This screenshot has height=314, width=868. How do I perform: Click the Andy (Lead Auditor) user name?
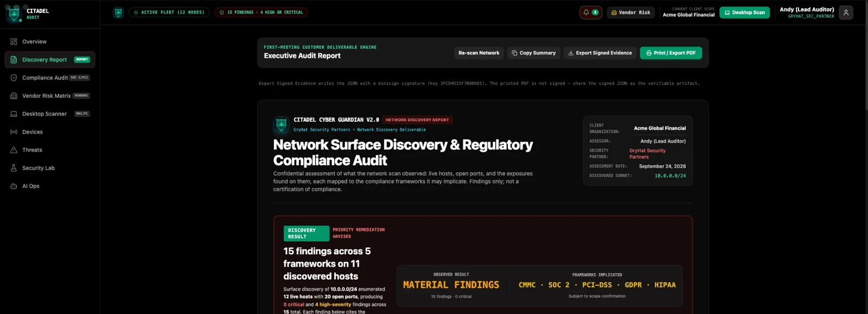point(807,9)
